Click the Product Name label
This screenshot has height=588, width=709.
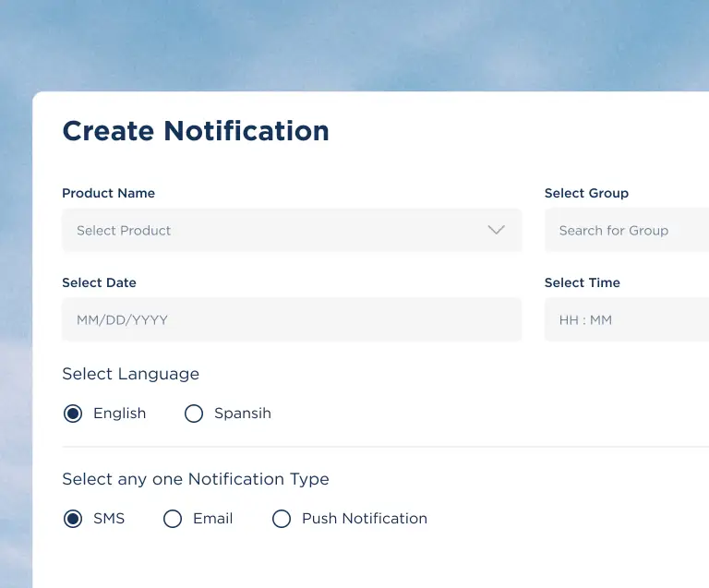108,193
